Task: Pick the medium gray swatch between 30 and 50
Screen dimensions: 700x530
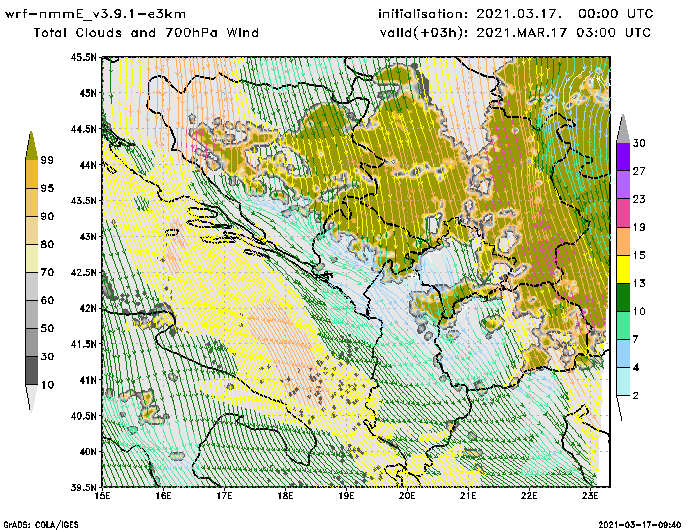Action: click(x=31, y=342)
